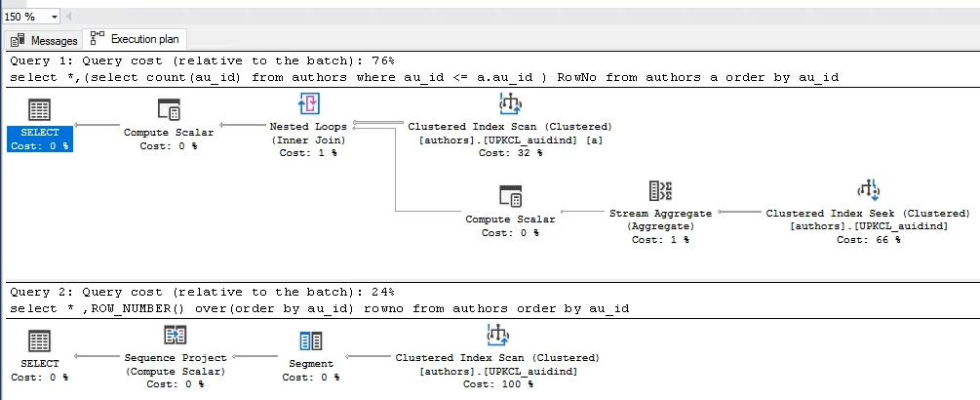Click 'Cost: 1 %' under Stream Aggregate
Screen dimensions: 980x400
pyautogui.click(x=660, y=240)
